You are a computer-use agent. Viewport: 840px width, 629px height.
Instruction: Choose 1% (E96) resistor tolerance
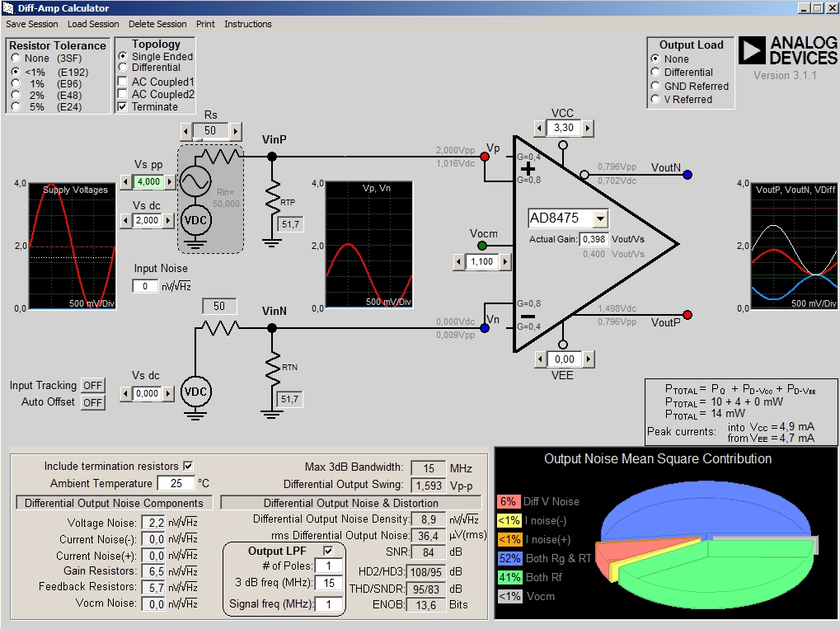tap(16, 83)
